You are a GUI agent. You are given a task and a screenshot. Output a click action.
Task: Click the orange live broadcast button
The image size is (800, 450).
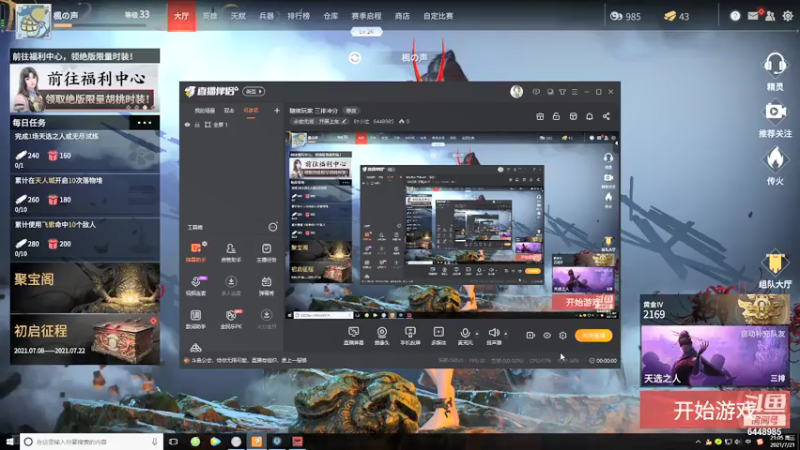tap(593, 335)
